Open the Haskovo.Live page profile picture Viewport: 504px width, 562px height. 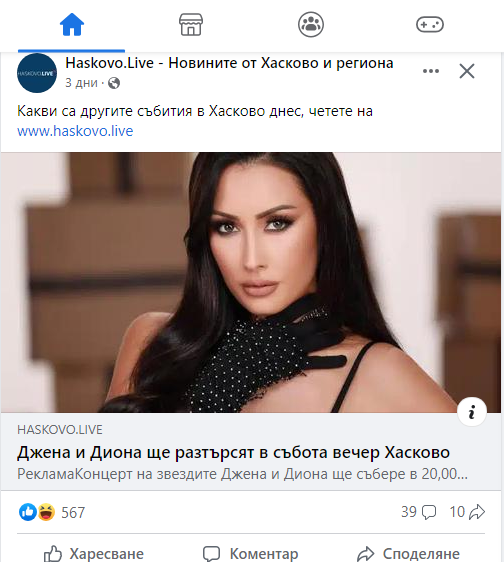coord(37,73)
